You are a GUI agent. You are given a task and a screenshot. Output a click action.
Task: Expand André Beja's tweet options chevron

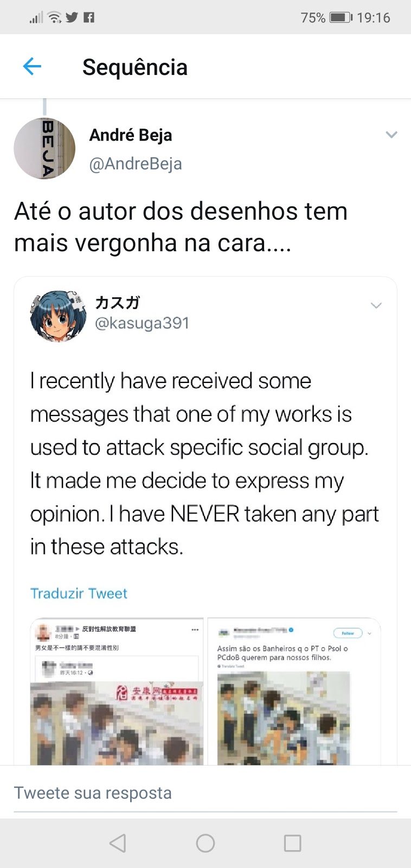[391, 135]
